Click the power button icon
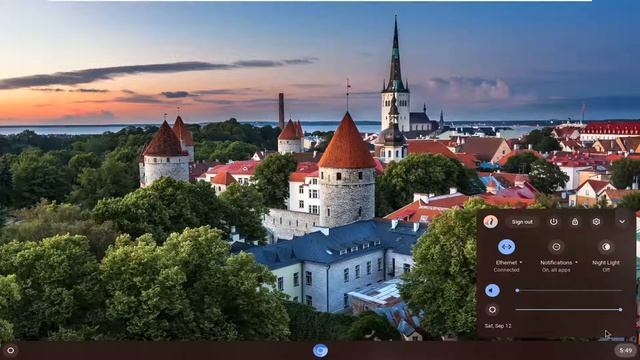 coord(553,222)
